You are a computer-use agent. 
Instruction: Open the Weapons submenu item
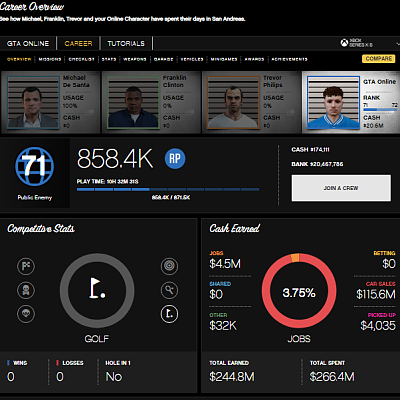pos(135,59)
